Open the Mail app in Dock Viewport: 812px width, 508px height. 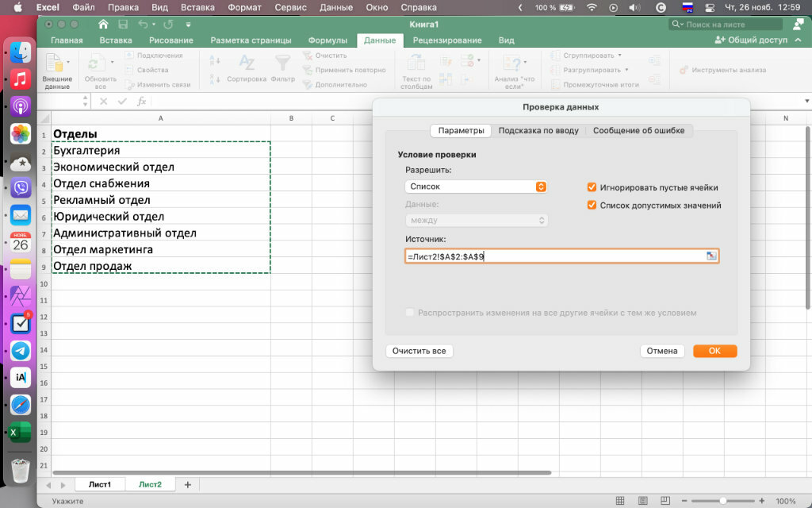21,214
